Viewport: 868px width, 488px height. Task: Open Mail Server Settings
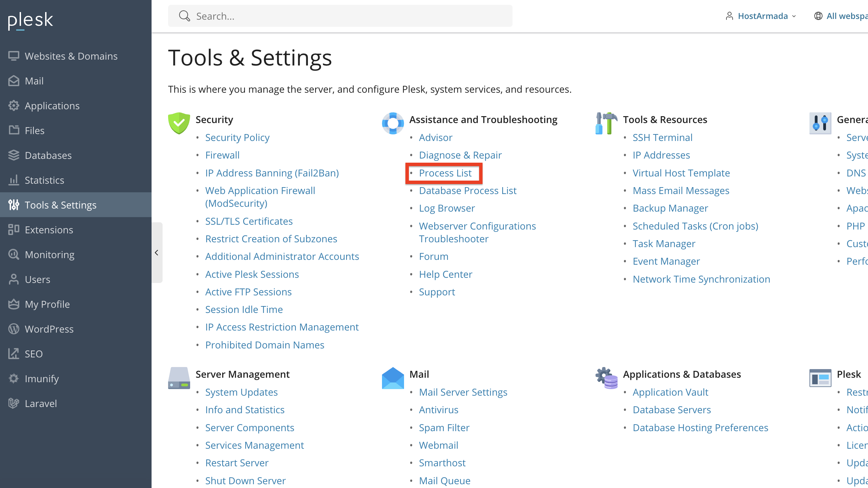463,392
